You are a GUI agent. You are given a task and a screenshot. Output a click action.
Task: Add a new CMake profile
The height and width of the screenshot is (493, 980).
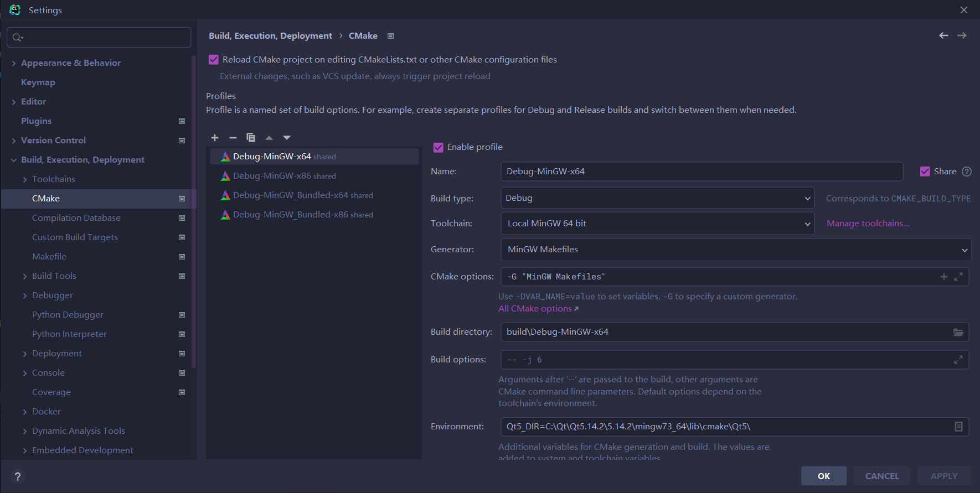215,138
